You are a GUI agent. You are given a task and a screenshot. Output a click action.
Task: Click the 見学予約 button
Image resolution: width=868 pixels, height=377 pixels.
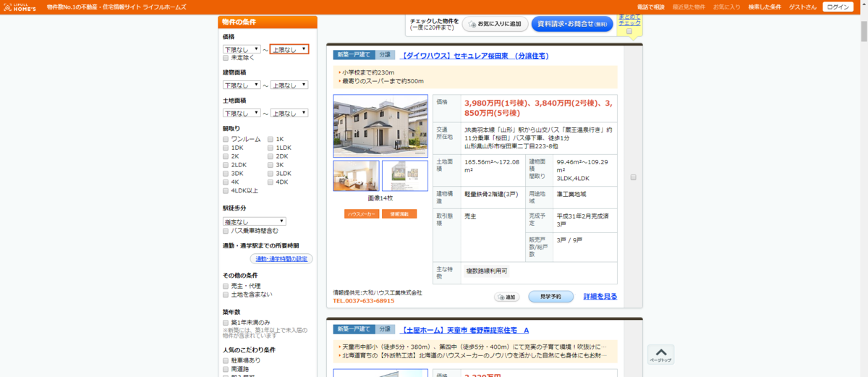(551, 297)
